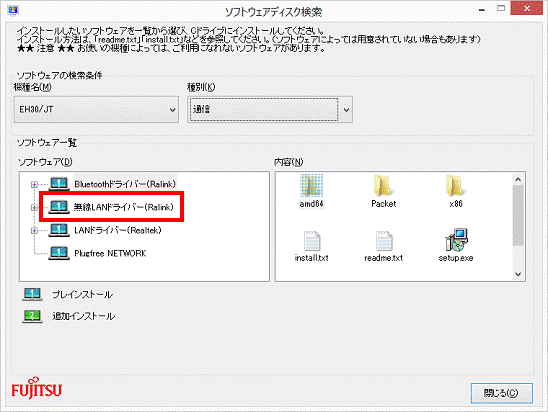Click the 追加インストール legend icon
The width and height of the screenshot is (548, 412).
coord(32,316)
